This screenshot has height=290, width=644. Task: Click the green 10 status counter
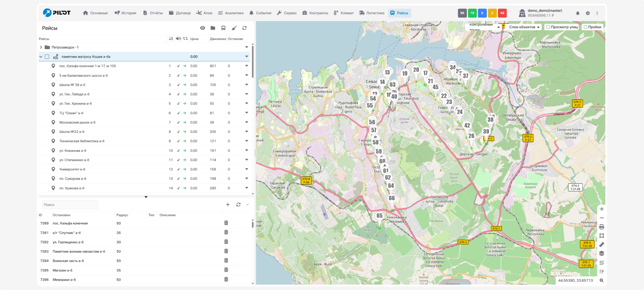(472, 13)
